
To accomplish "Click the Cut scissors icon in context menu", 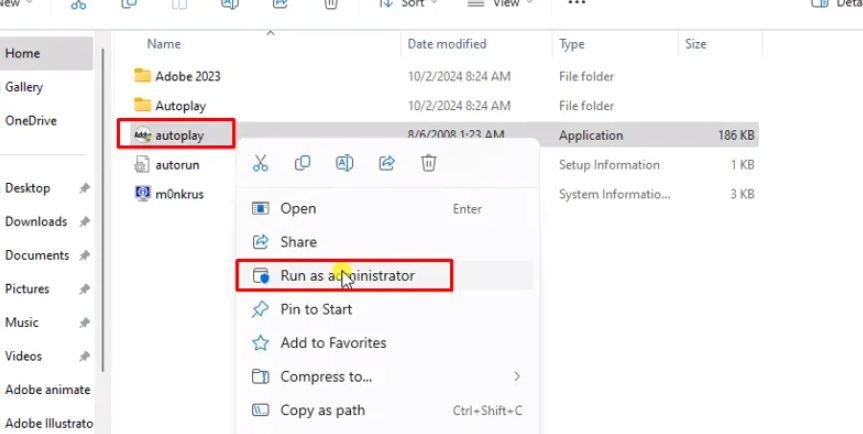I will point(261,163).
